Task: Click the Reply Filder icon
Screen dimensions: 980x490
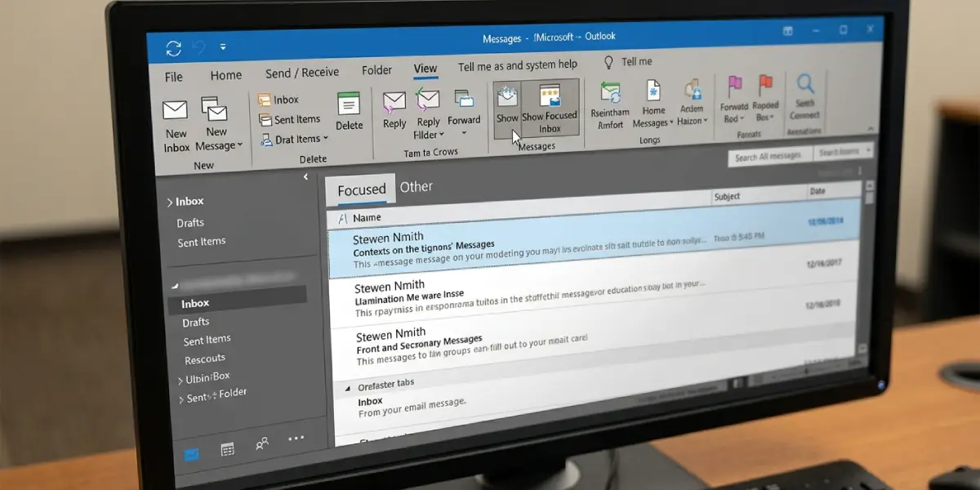Action: (428, 100)
